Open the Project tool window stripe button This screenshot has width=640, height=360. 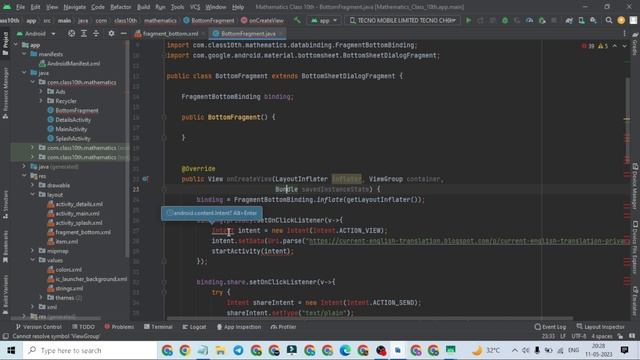(x=5, y=43)
